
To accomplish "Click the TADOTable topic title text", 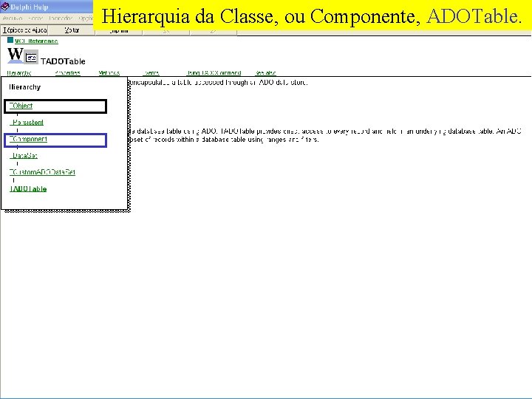I will [63, 61].
